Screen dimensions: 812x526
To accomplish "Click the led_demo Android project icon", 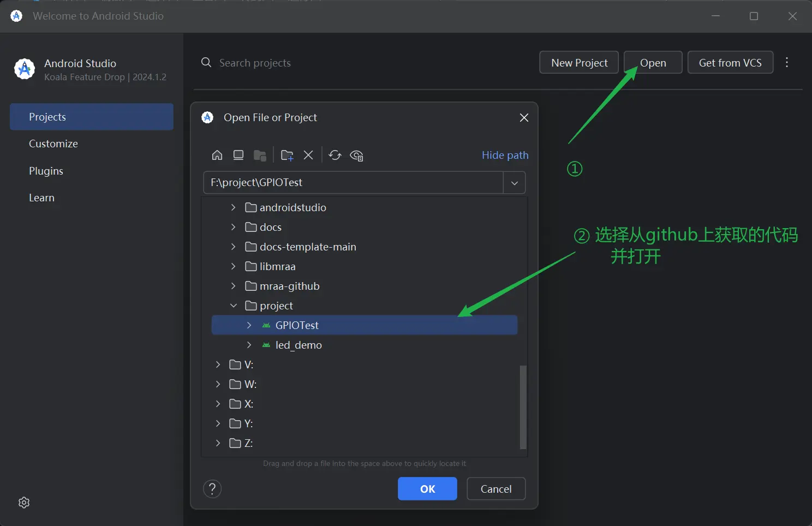I will [266, 345].
